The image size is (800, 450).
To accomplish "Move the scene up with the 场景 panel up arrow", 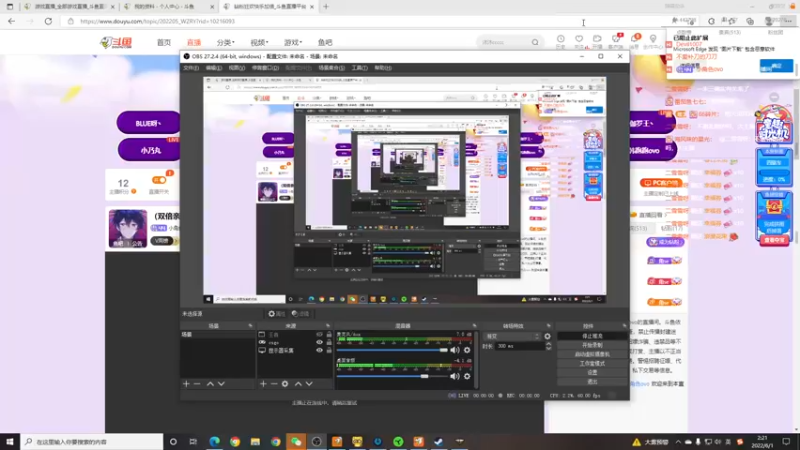I will click(x=210, y=384).
